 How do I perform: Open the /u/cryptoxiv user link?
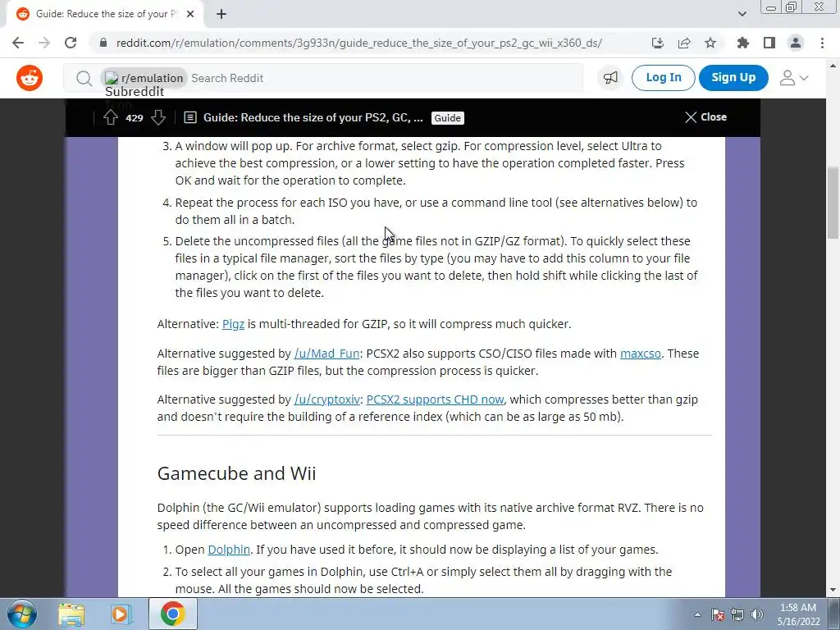(326, 399)
